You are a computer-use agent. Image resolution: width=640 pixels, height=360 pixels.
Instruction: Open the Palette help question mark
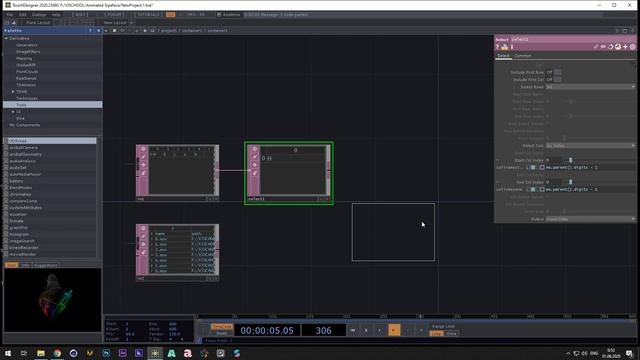click(90, 31)
